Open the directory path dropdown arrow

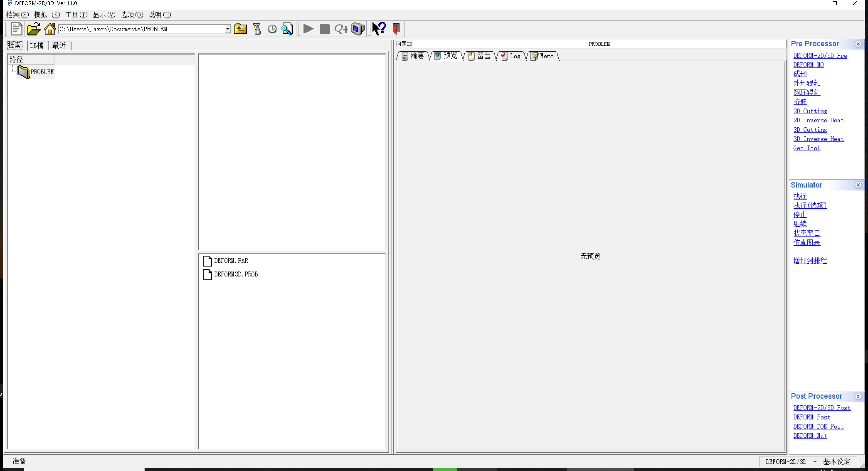pos(228,29)
